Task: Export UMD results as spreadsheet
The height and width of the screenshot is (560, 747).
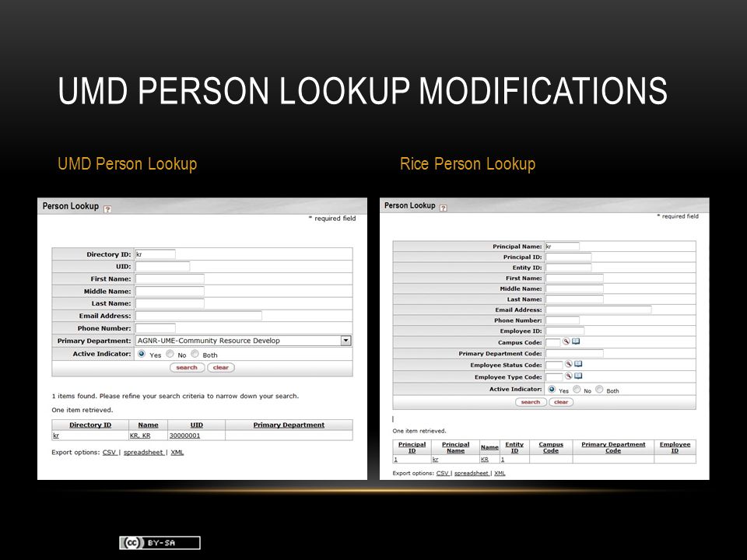Action: click(x=143, y=453)
